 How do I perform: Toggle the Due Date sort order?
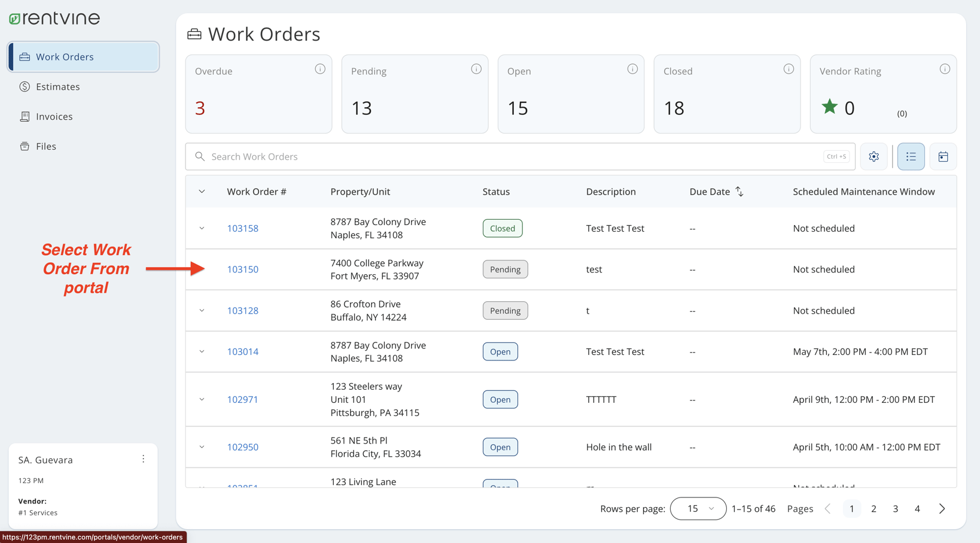(739, 191)
